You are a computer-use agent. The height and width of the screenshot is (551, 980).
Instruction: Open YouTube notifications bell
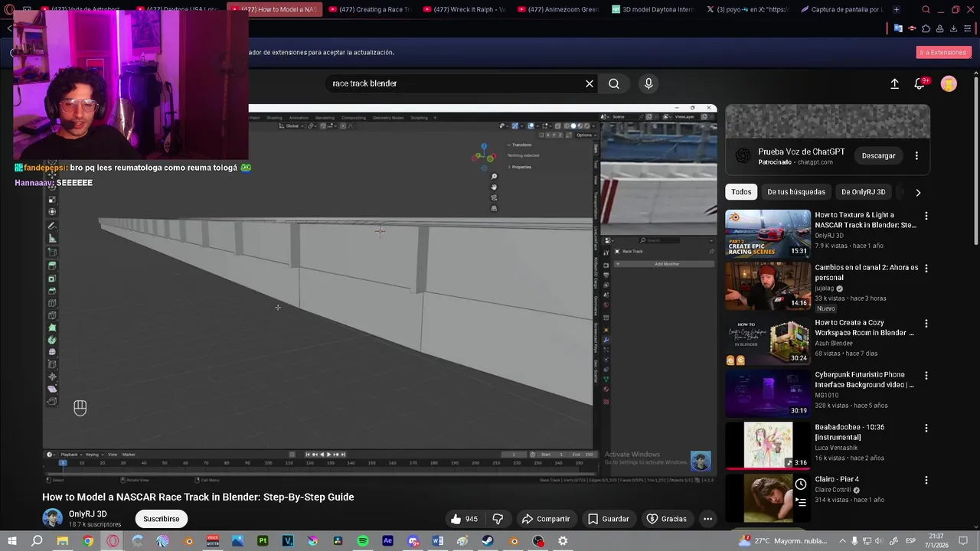920,83
